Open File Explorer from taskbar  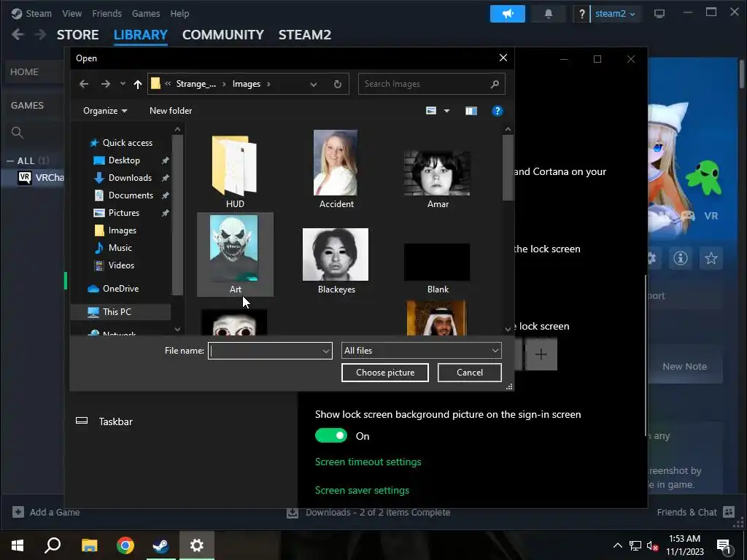click(89, 545)
